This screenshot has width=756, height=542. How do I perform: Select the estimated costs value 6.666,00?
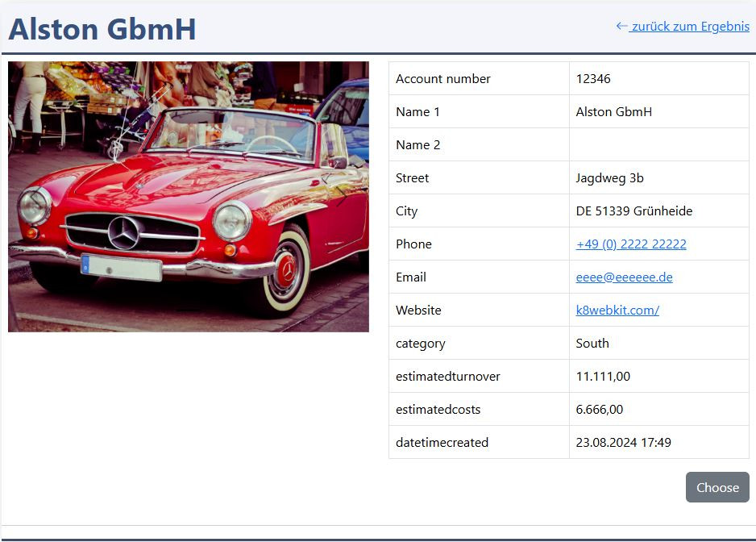(x=599, y=410)
